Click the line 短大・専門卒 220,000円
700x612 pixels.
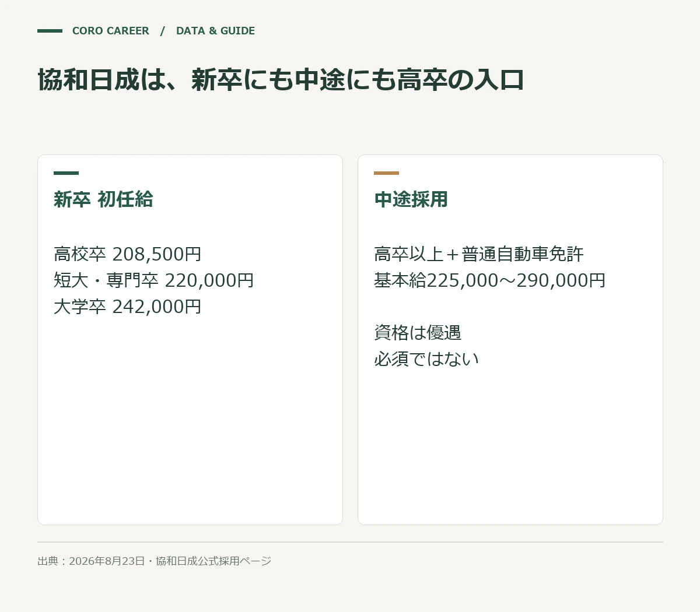pos(154,280)
